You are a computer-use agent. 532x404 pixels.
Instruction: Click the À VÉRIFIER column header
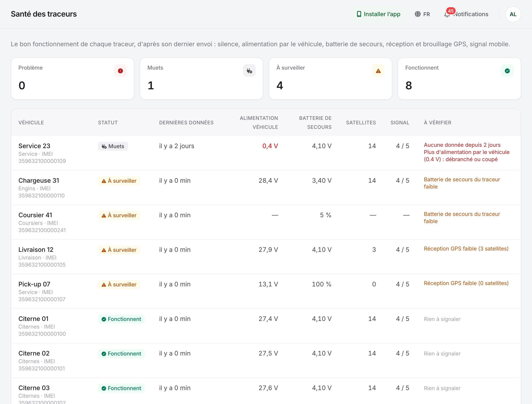[437, 123]
